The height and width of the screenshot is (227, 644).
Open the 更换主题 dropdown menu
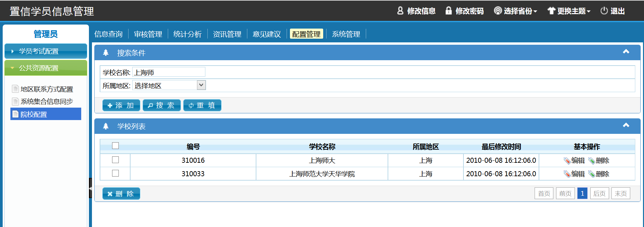point(569,11)
